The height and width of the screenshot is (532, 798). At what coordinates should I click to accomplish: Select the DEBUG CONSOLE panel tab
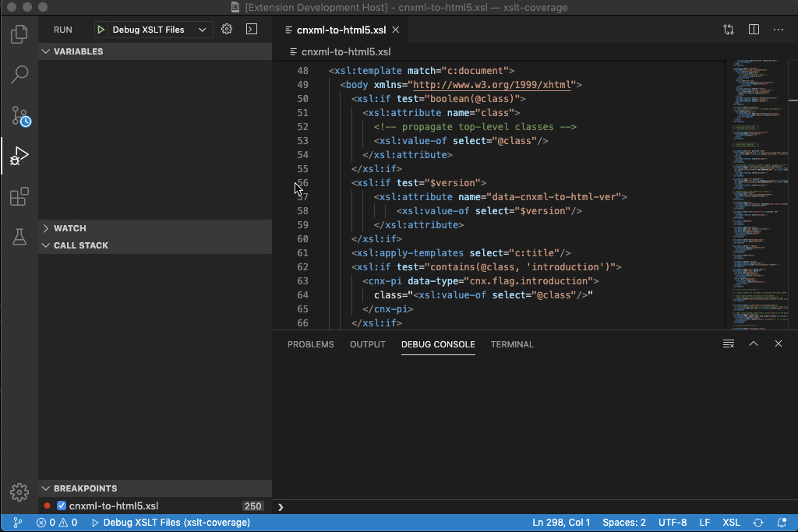pyautogui.click(x=438, y=344)
